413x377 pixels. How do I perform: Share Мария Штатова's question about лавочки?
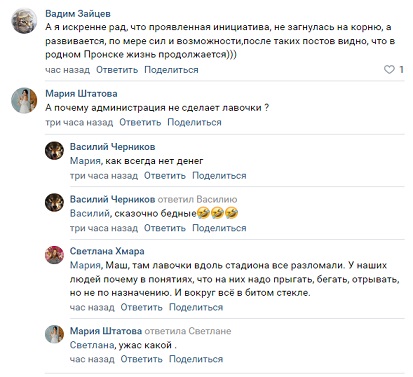coord(194,122)
